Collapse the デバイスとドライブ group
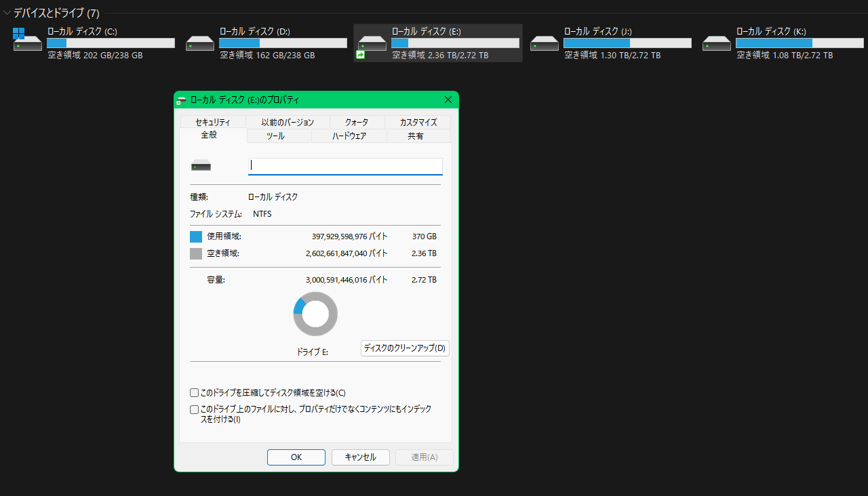 [x=7, y=13]
